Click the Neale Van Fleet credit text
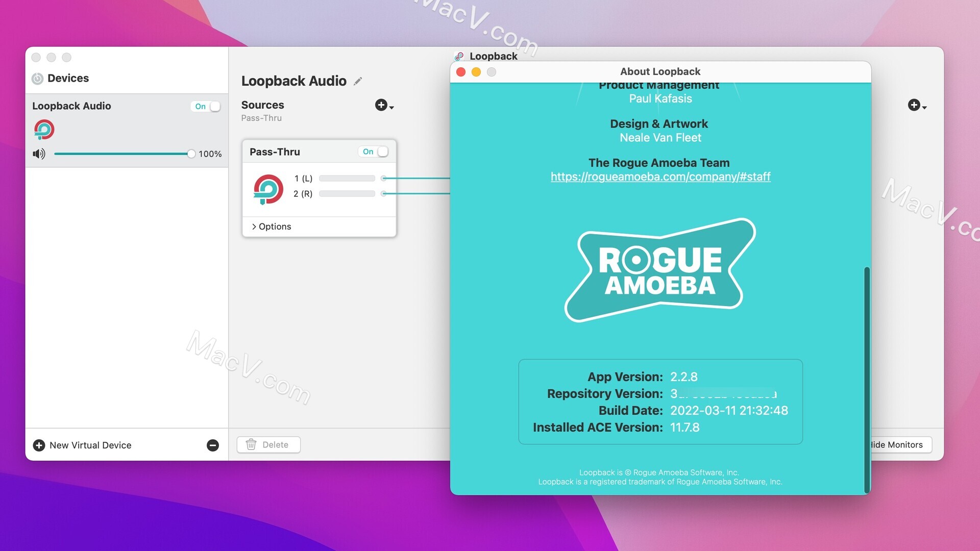The width and height of the screenshot is (980, 551). [x=660, y=138]
